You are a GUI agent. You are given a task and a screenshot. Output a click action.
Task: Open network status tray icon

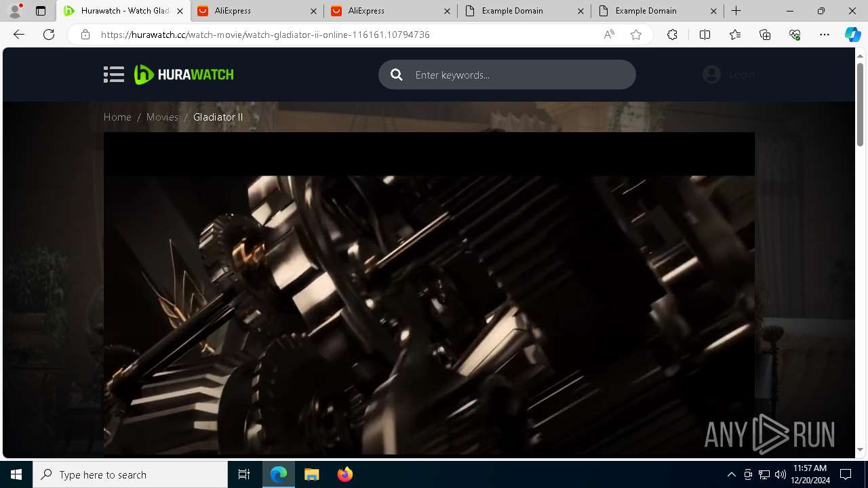tap(764, 474)
